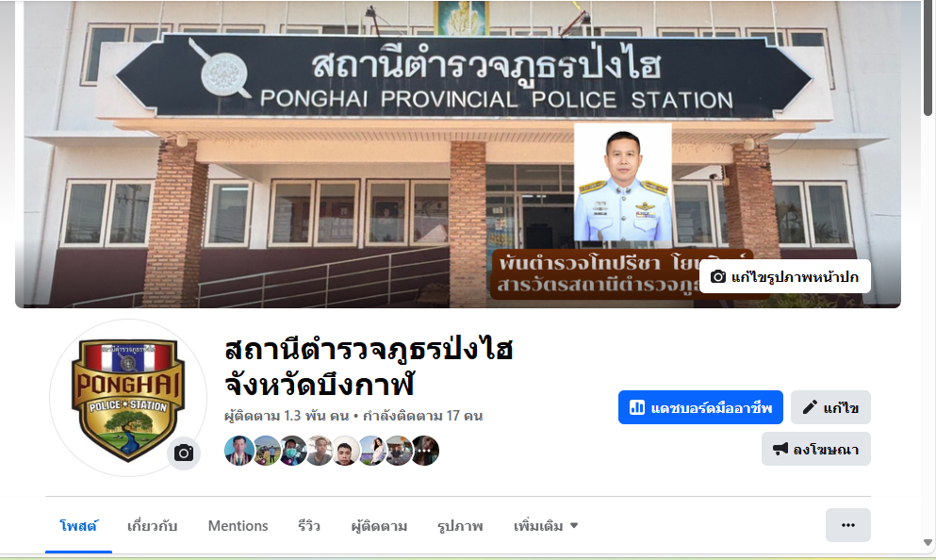Click the megaphone icon on the ลงโฆษณา button
The image size is (936, 560).
coord(780,449)
